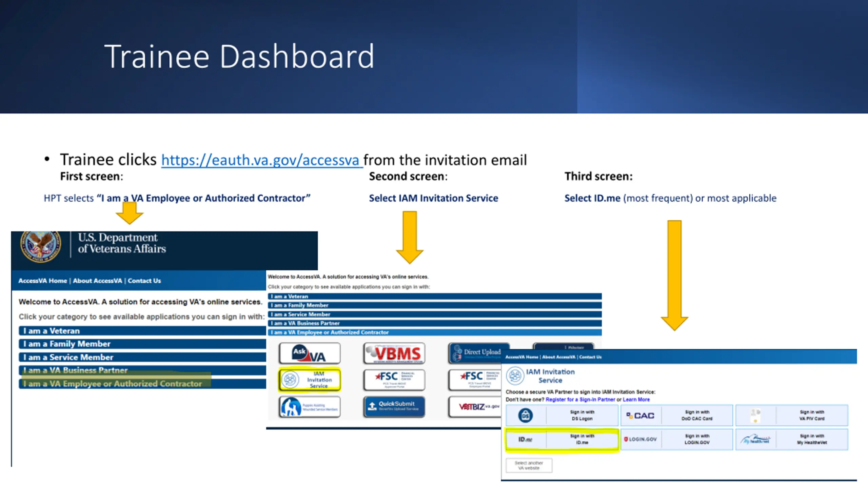Viewport: 868px width, 488px height.
Task: Sign in with LOGIN.GOV
Action: click(677, 440)
